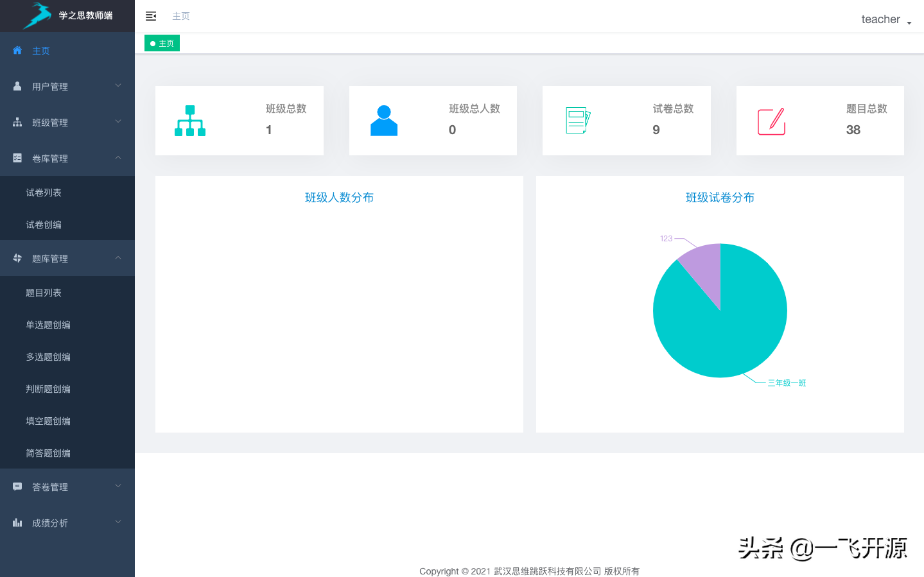Click the class hierarchy icon in 班级总数 card
This screenshot has width=924, height=577.
190,121
